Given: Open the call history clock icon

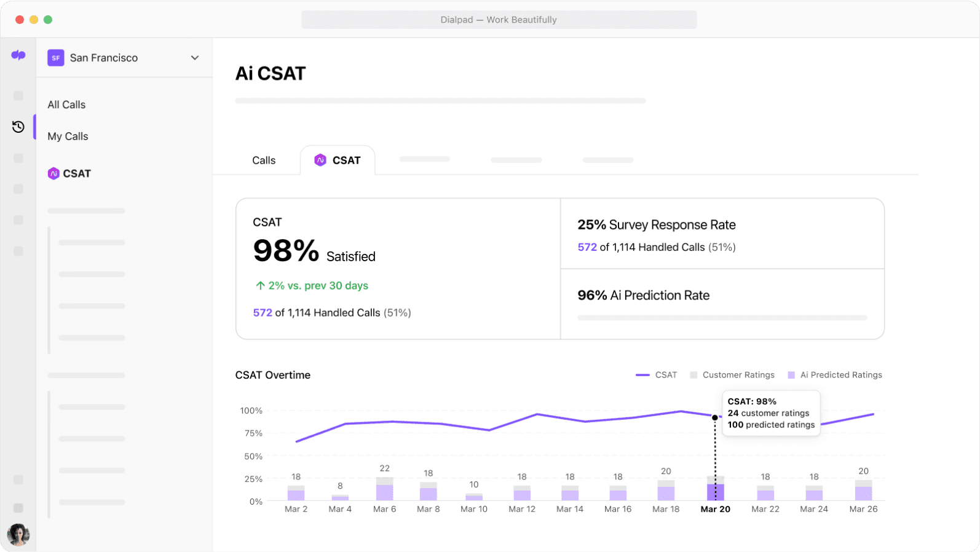Looking at the screenshot, I should (18, 127).
